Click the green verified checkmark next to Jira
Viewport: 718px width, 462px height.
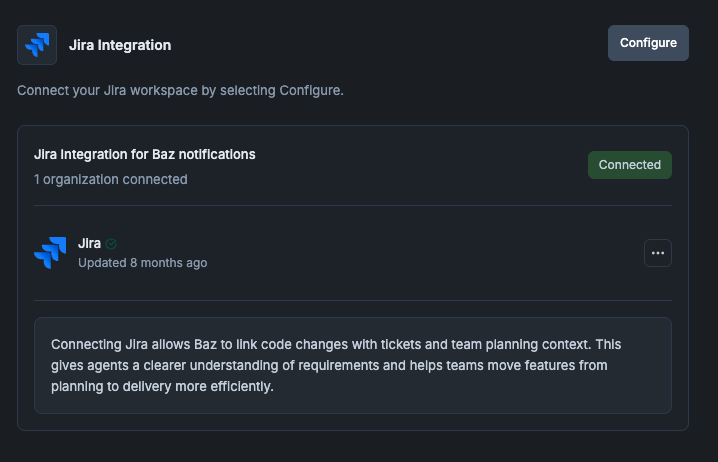pyautogui.click(x=111, y=244)
